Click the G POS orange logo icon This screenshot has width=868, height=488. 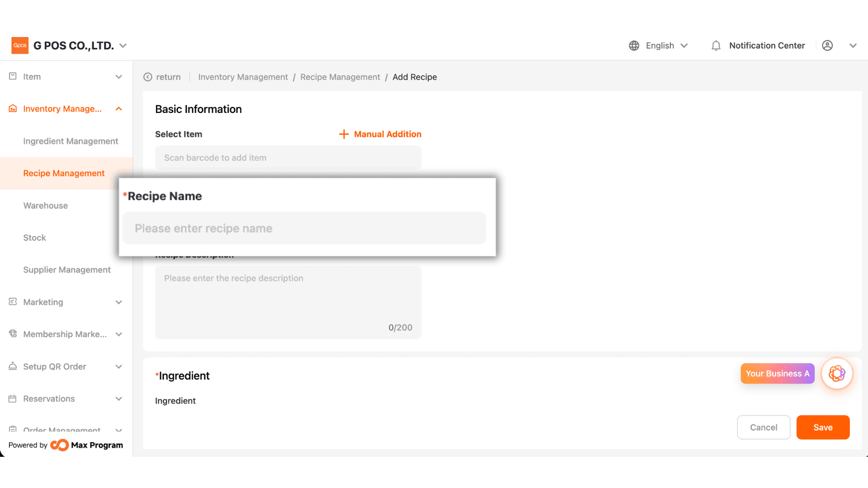click(20, 45)
